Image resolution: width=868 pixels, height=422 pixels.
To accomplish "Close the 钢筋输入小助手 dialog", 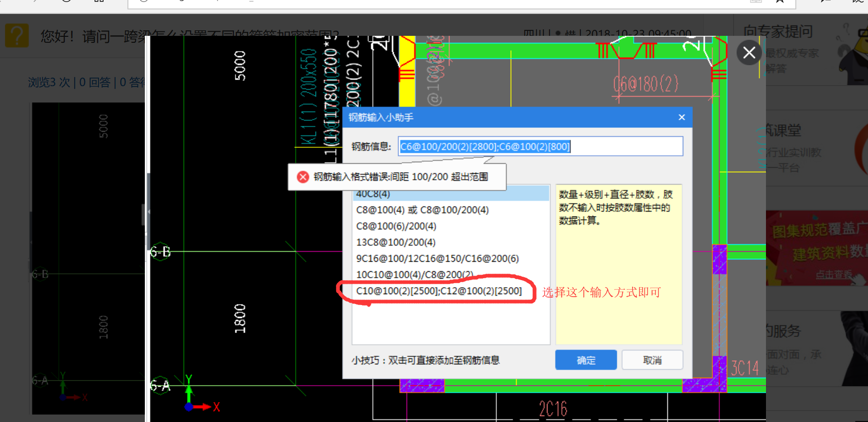I will tap(681, 117).
